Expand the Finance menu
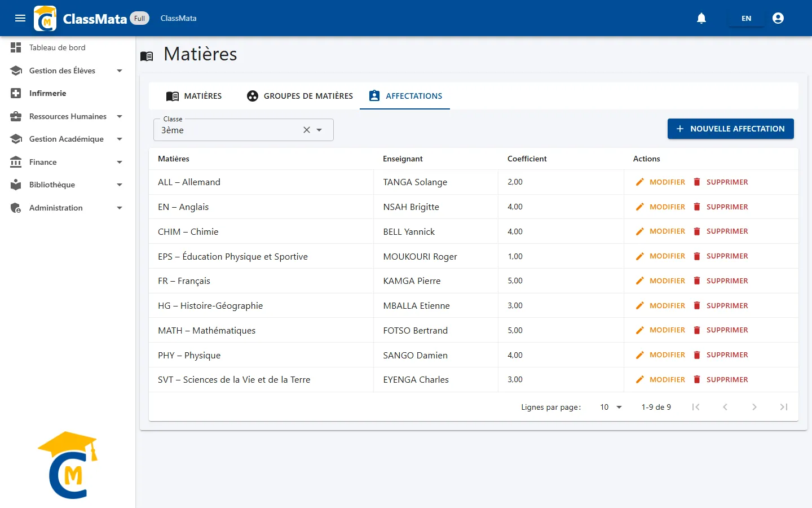Image resolution: width=812 pixels, height=508 pixels. click(x=68, y=162)
